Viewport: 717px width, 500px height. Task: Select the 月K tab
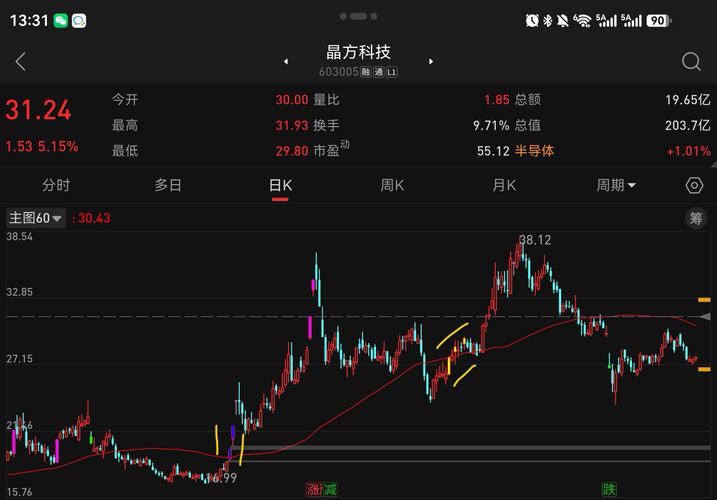[x=504, y=185]
